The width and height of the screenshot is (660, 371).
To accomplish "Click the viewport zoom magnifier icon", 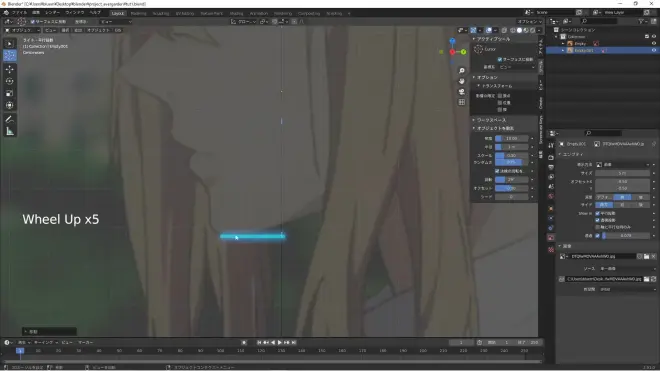I will click(x=462, y=71).
